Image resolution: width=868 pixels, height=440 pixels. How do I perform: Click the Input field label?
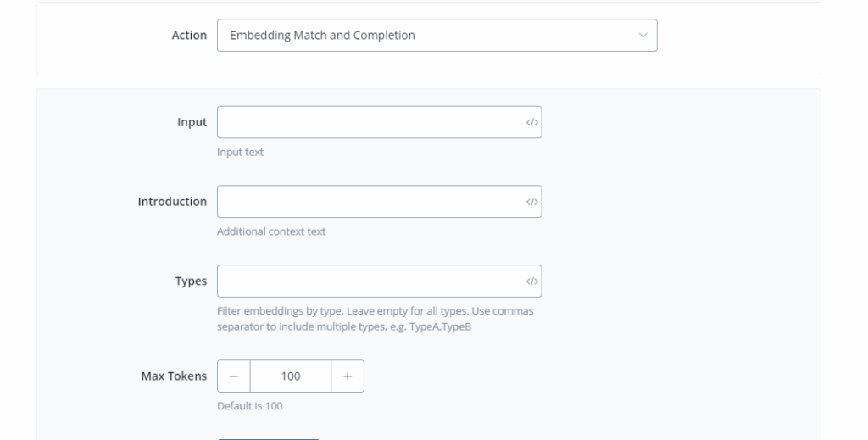pos(192,122)
